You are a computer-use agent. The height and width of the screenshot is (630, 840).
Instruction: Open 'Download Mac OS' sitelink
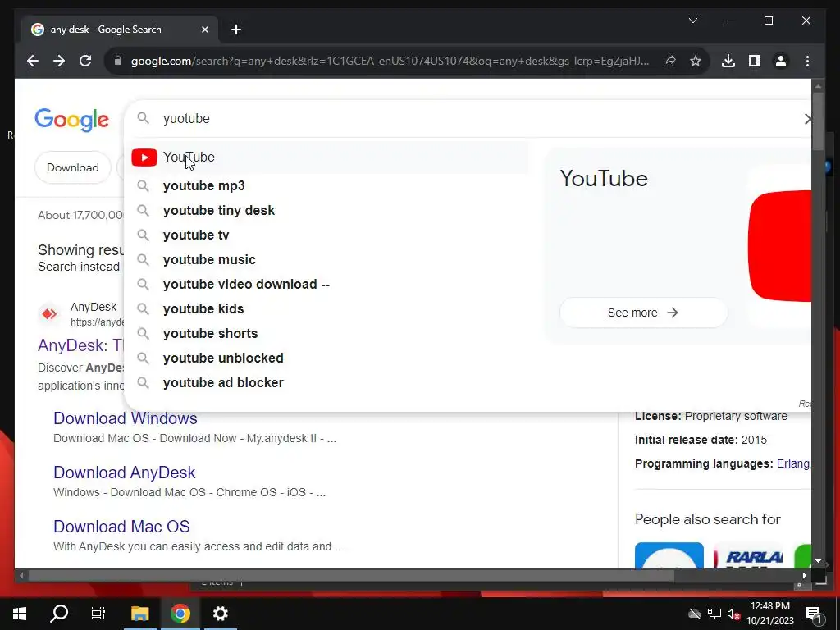121,527
